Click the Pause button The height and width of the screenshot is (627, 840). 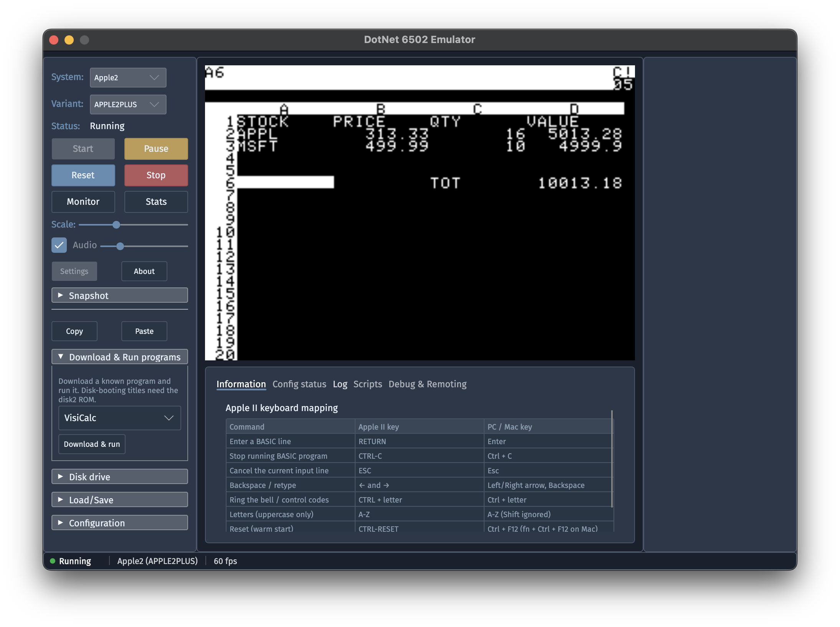[x=156, y=149]
